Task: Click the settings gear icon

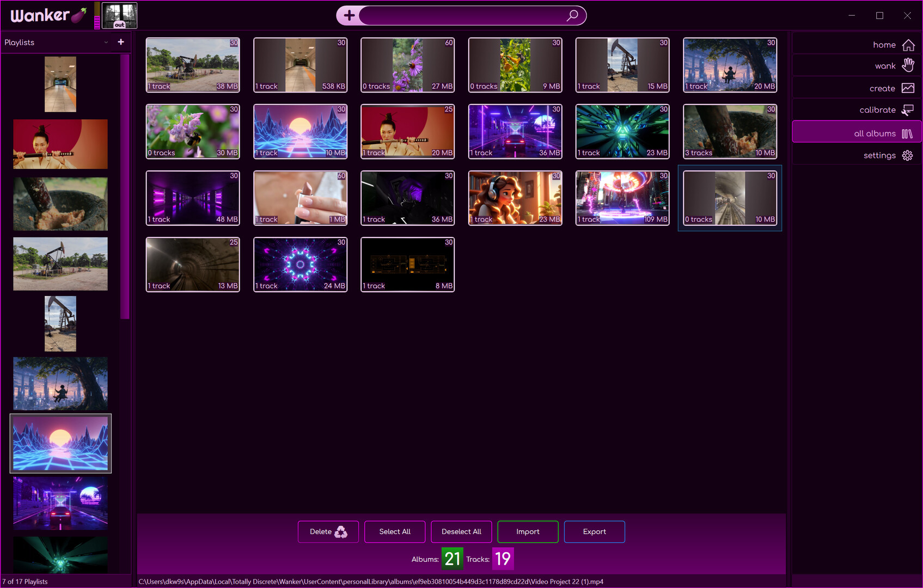Action: pos(907,155)
